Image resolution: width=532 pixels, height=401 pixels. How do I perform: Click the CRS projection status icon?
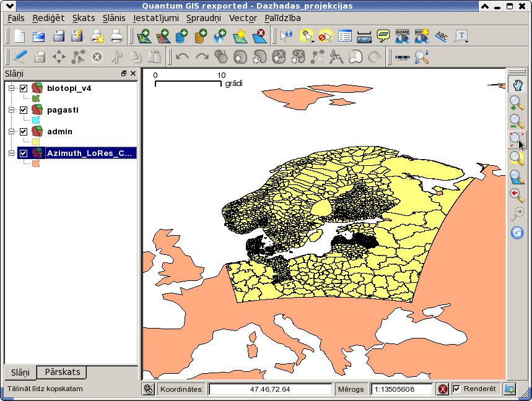(510, 389)
